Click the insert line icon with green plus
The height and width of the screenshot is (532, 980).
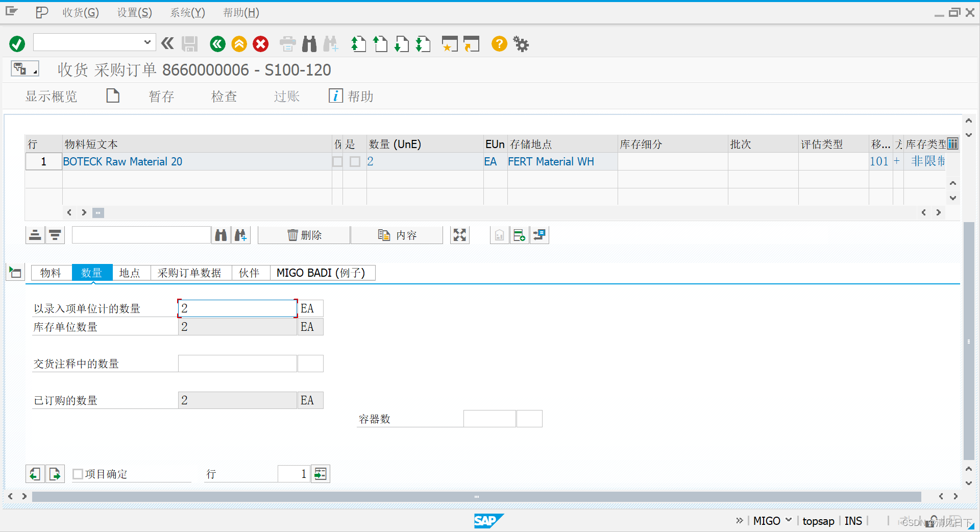click(520, 235)
